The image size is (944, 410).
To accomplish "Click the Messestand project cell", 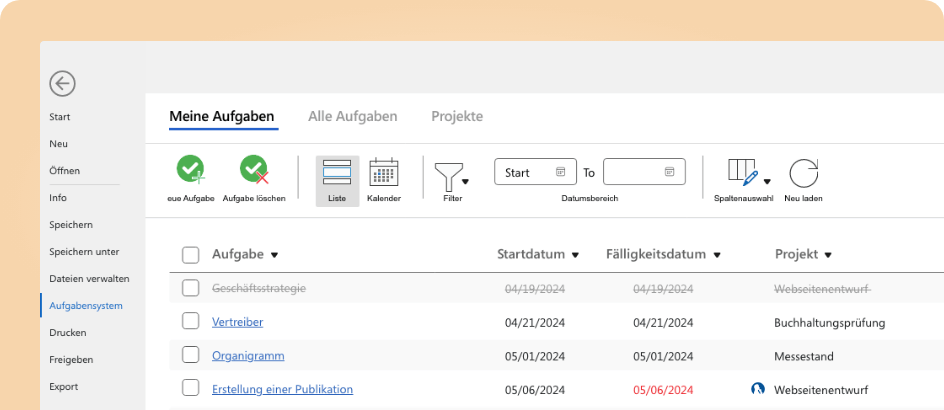I will 804,356.
